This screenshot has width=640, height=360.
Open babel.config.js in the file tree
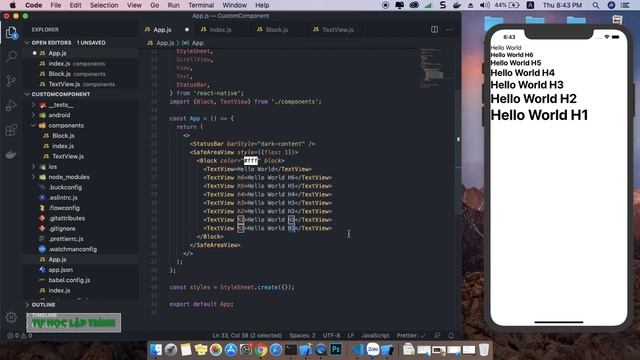(x=69, y=280)
